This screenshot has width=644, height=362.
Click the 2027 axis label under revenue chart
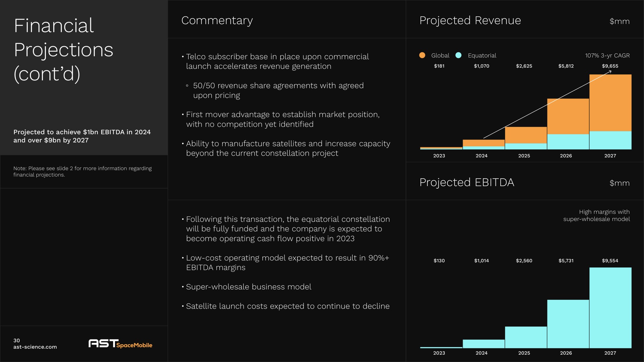[x=610, y=156]
